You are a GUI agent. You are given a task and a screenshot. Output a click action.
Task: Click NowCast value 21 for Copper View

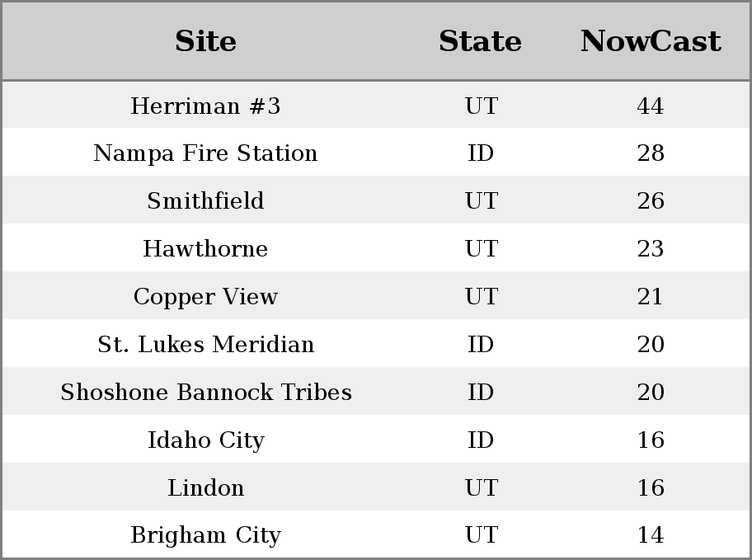pos(650,297)
